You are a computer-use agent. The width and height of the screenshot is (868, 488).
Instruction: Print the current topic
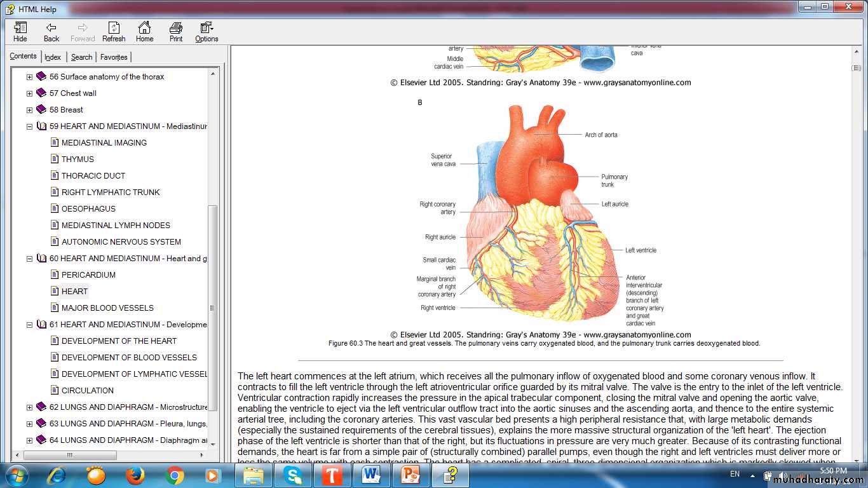[176, 32]
